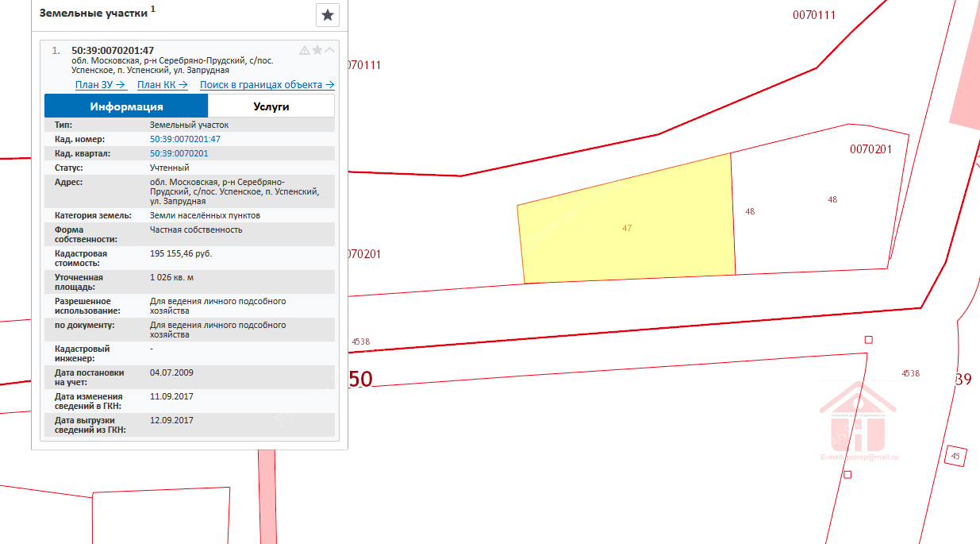980x544 pixels.
Task: Open the План ЗУ link
Action: [101, 85]
